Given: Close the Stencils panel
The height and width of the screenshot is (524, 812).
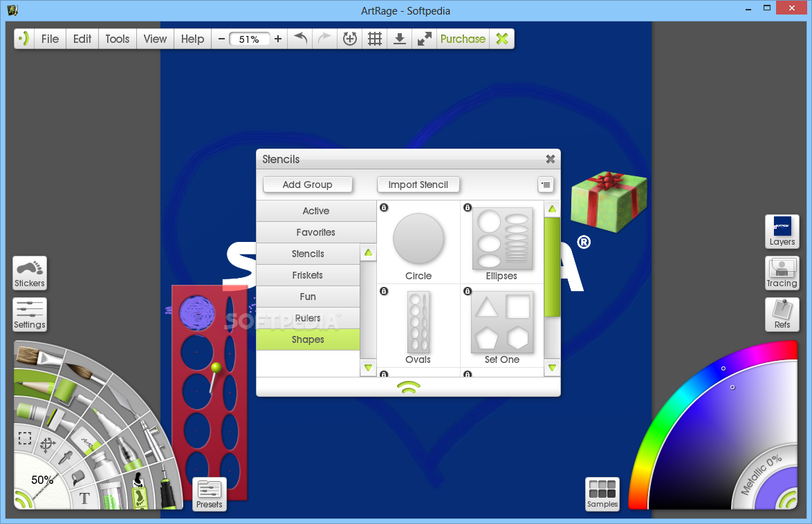Looking at the screenshot, I should click(551, 160).
